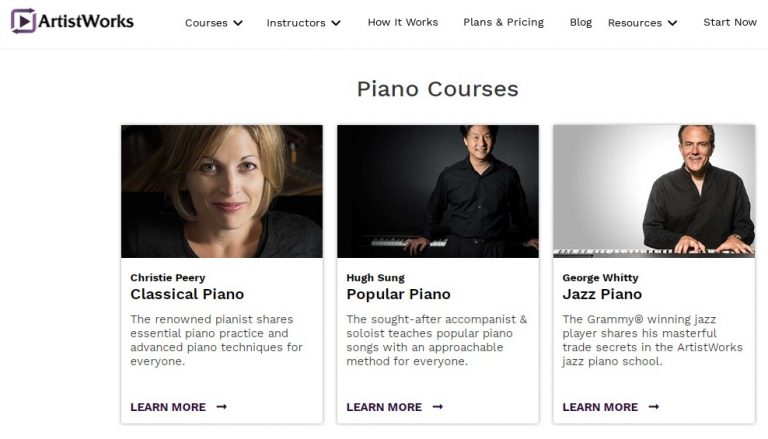Viewport: 768px width, 439px height.
Task: Click Learn More for Classical Piano
Action: point(168,407)
